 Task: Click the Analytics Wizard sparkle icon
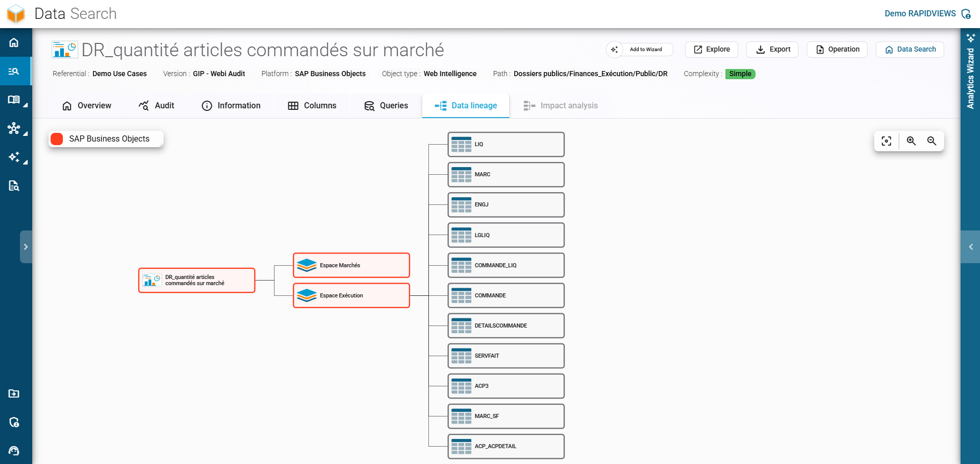(x=970, y=38)
